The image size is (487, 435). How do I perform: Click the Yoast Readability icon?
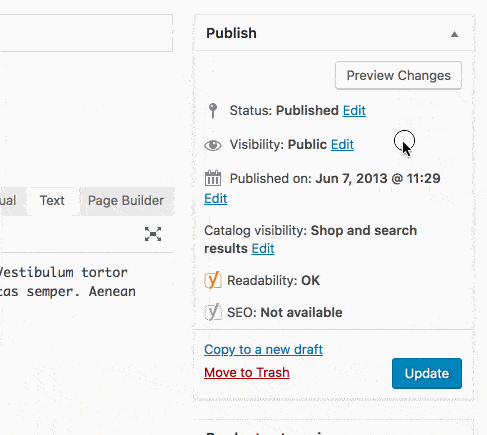pyautogui.click(x=213, y=280)
